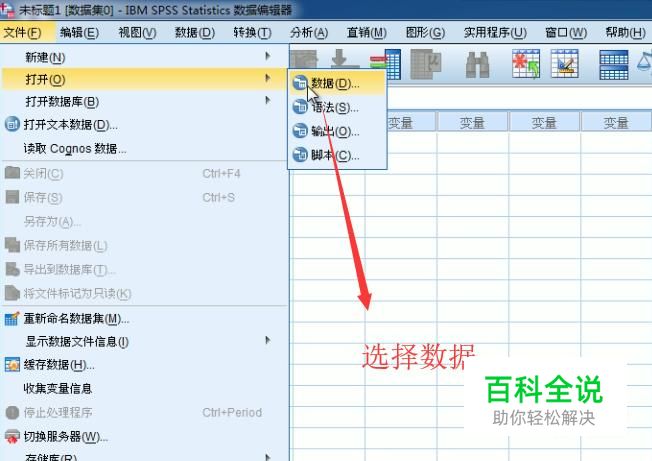The height and width of the screenshot is (461, 652).
Task: Open the View menu (视图)
Action: pyautogui.click(x=137, y=32)
